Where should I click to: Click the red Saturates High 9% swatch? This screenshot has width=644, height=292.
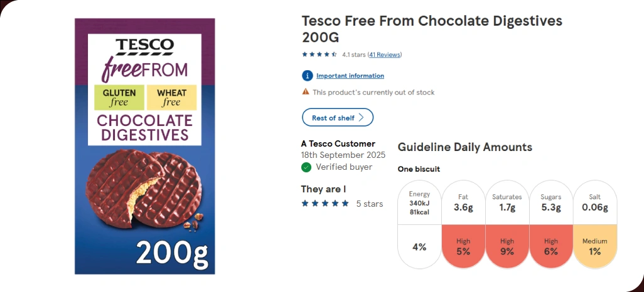[507, 246]
